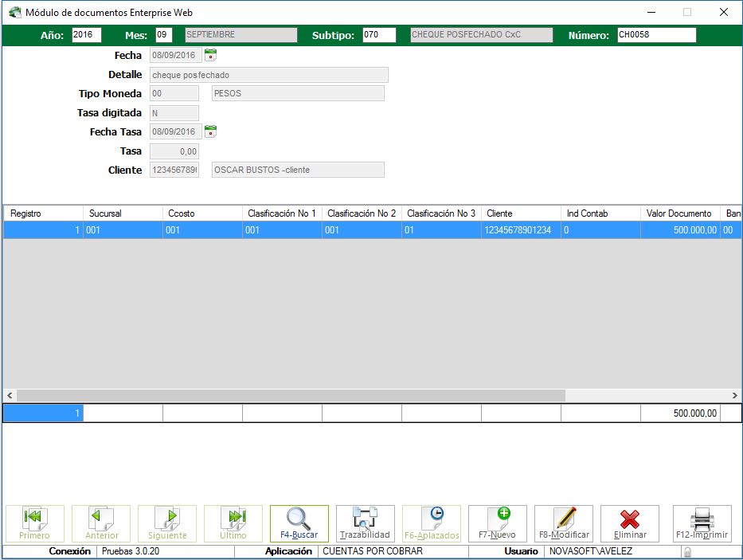Click the Número field showing CH0058

(x=657, y=34)
